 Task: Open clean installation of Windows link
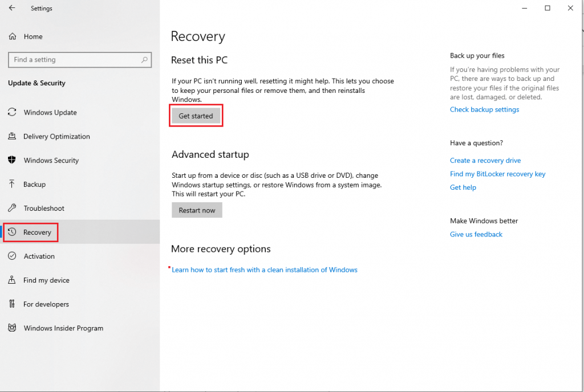[265, 269]
